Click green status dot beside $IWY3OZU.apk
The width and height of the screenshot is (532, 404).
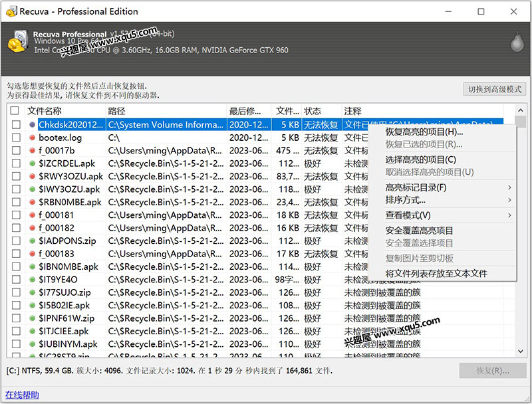click(32, 189)
